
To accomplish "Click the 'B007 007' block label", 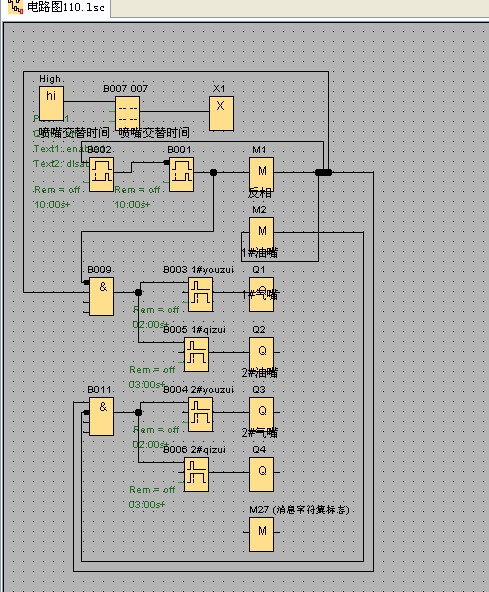I will 126,89.
